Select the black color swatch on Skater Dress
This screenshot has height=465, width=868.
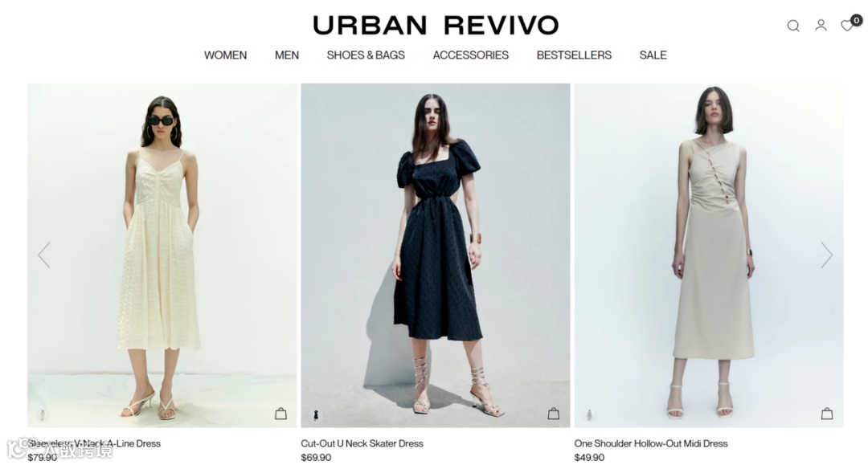pos(316,414)
